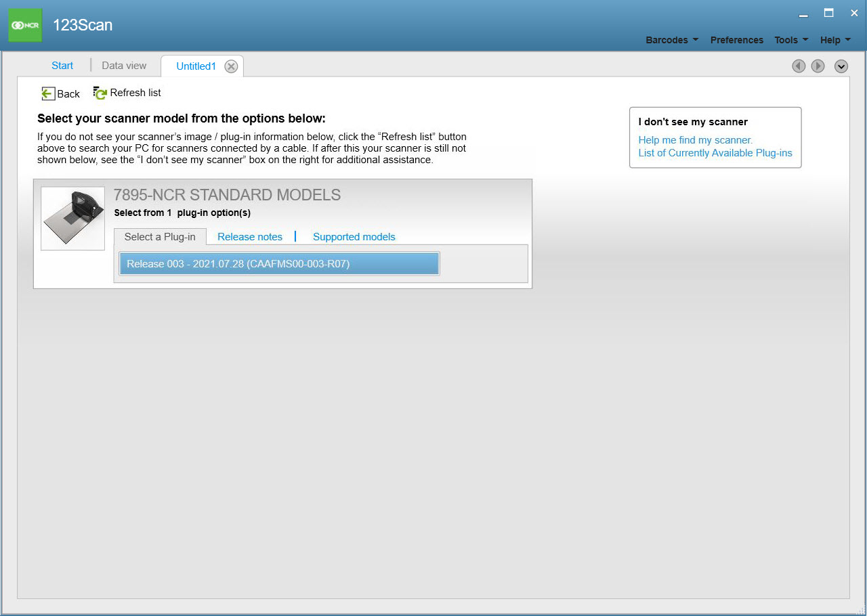The width and height of the screenshot is (867, 616).
Task: Click the Refresh list label
Action: click(135, 93)
